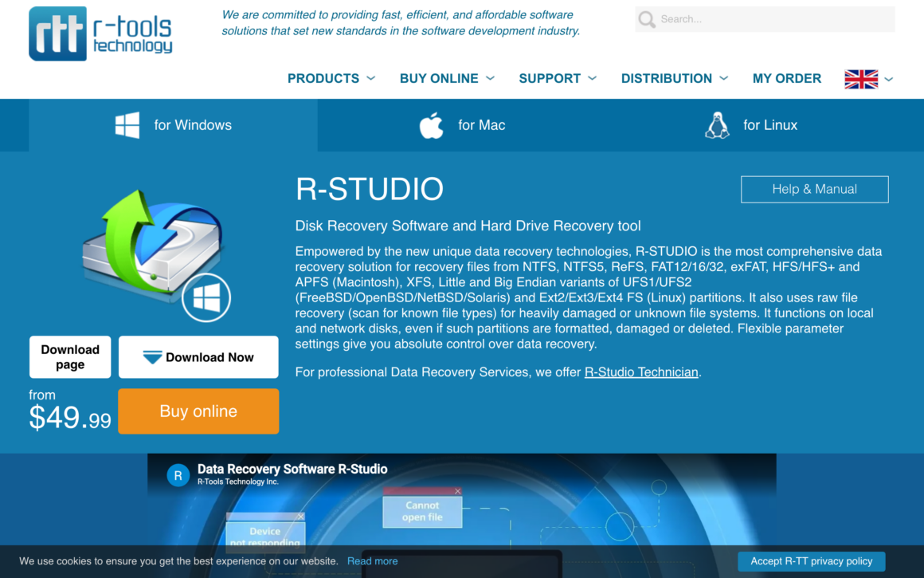The width and height of the screenshot is (924, 578).
Task: Follow the R-Studio Technician link
Action: click(641, 372)
